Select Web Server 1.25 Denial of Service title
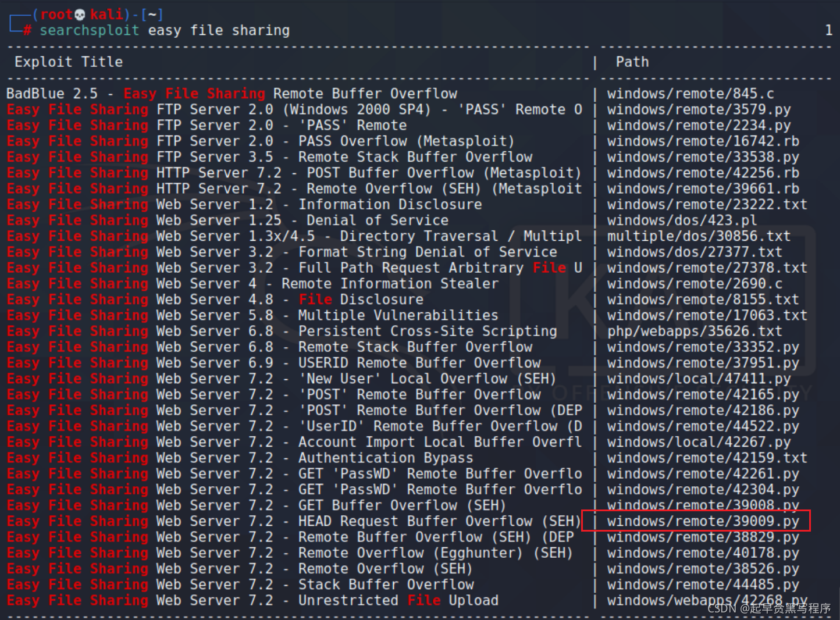This screenshot has width=840, height=620. pyautogui.click(x=227, y=220)
